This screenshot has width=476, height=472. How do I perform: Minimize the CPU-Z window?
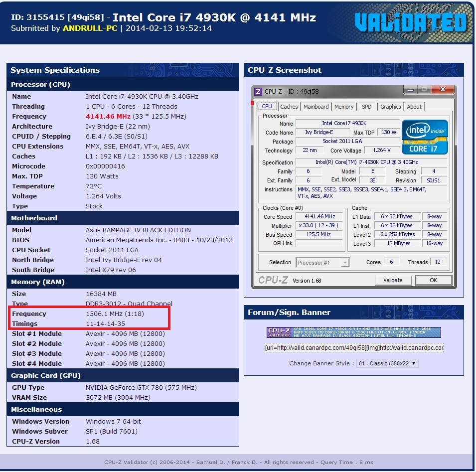[x=410, y=90]
